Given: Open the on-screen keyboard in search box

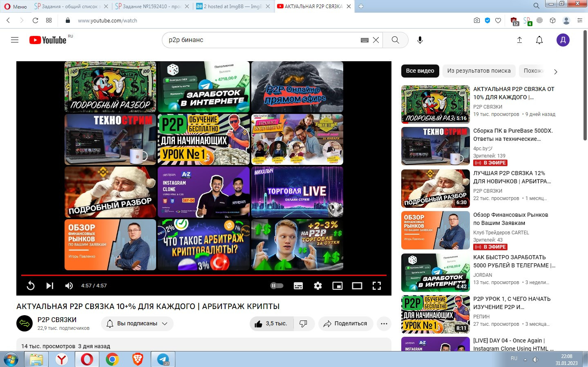Looking at the screenshot, I should [x=364, y=40].
